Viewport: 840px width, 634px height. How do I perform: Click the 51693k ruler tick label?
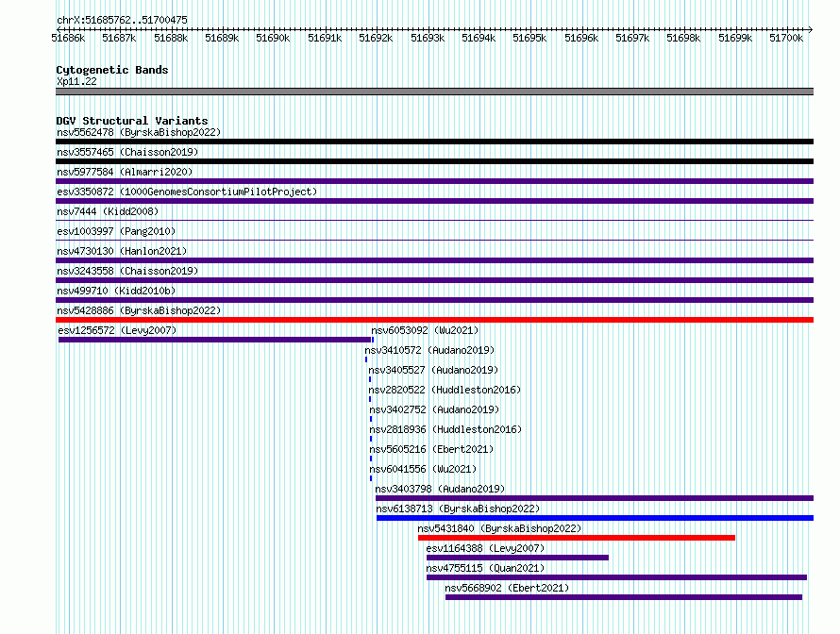coord(428,38)
